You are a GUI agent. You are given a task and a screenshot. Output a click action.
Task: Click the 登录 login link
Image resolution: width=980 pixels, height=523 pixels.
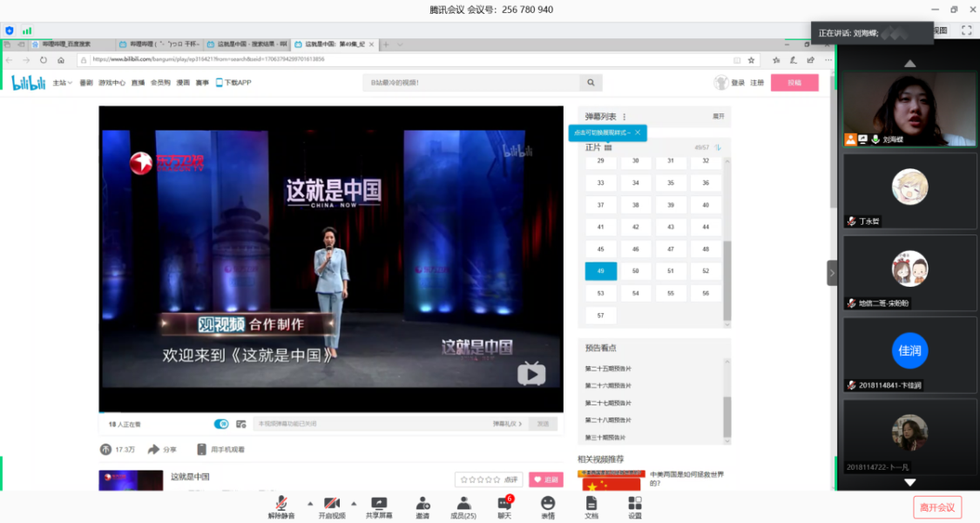coord(738,83)
